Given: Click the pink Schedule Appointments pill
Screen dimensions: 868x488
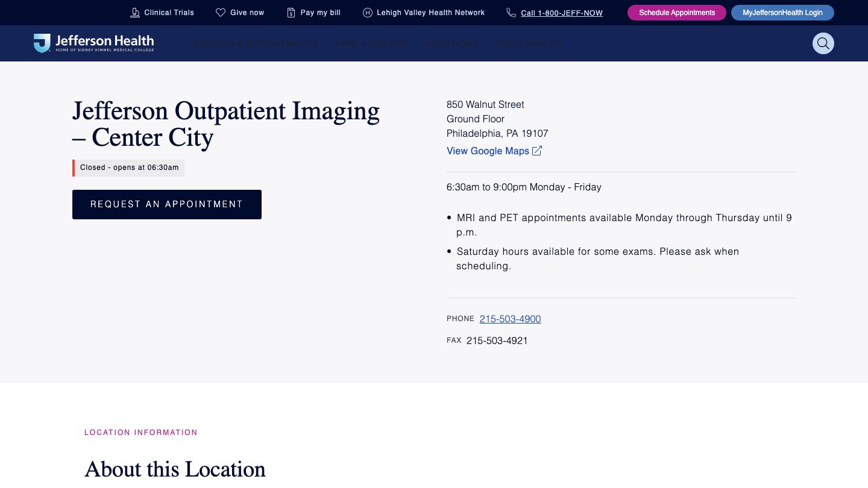Looking at the screenshot, I should point(677,12).
